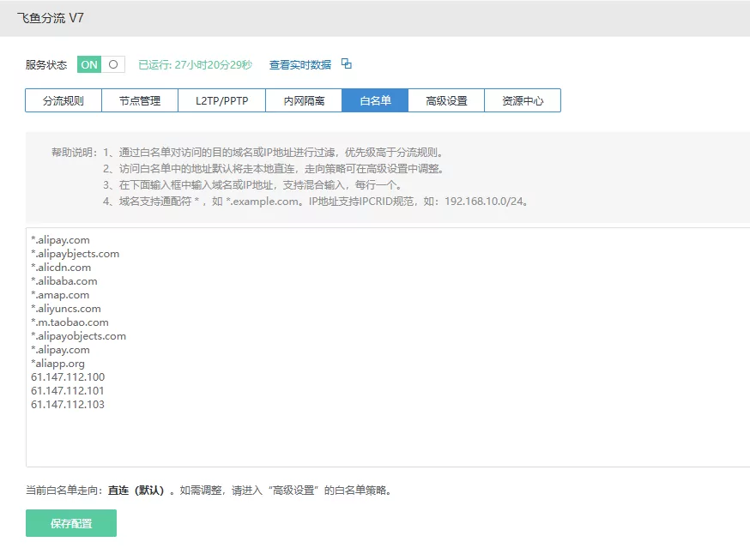Image resolution: width=750 pixels, height=560 pixels.
Task: Click the popup window icon beside 查看实时数据
Action: click(x=347, y=63)
